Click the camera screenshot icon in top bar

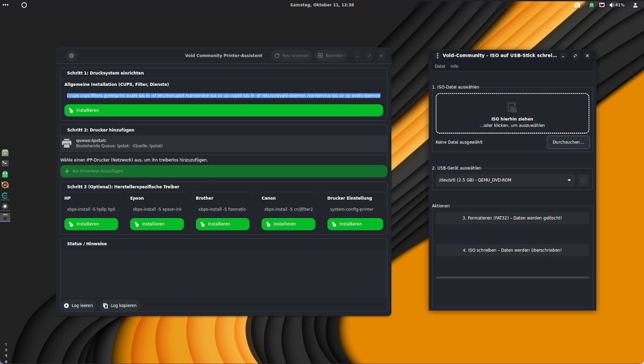click(577, 5)
